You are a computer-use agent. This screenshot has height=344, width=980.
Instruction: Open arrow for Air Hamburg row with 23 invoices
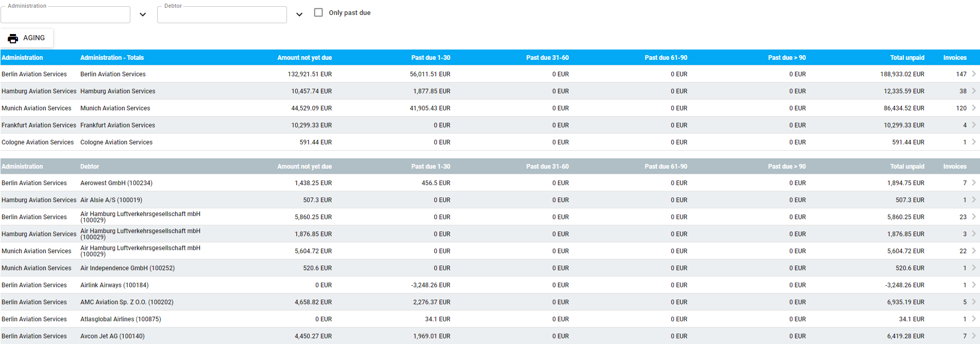(973, 217)
